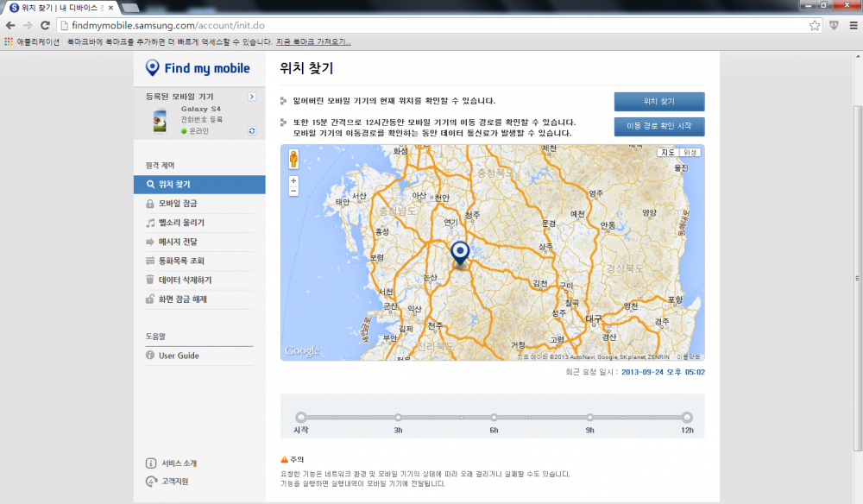Open 모바일 잠금 in sidebar menu
This screenshot has width=863, height=504.
pyautogui.click(x=183, y=204)
